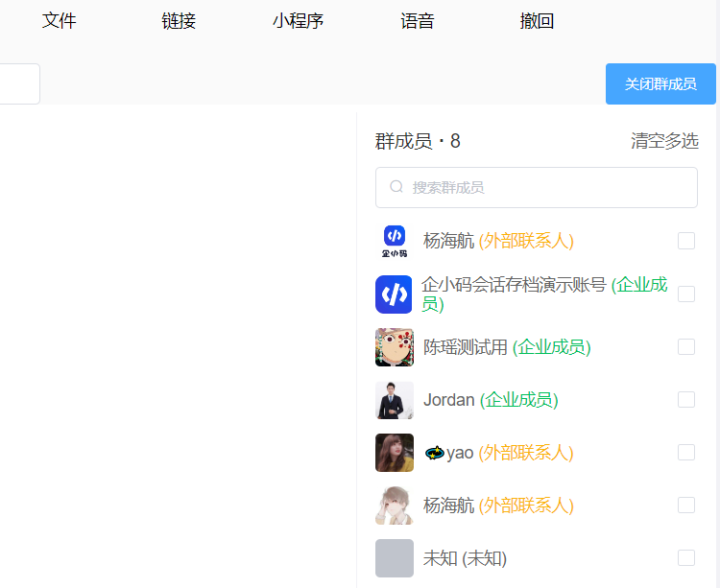
Task: Select the 语音 tab
Action: pyautogui.click(x=418, y=21)
